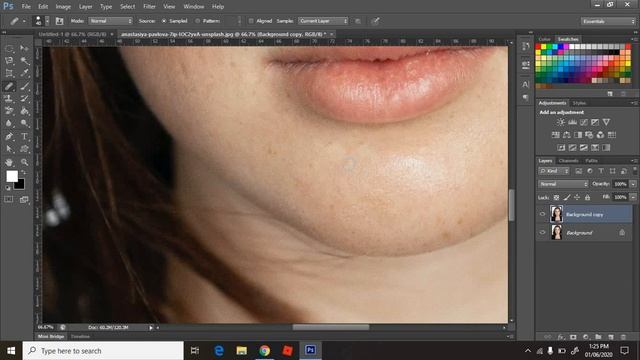Image resolution: width=640 pixels, height=360 pixels.
Task: Select the Magic Wand tool
Action: coord(24,61)
